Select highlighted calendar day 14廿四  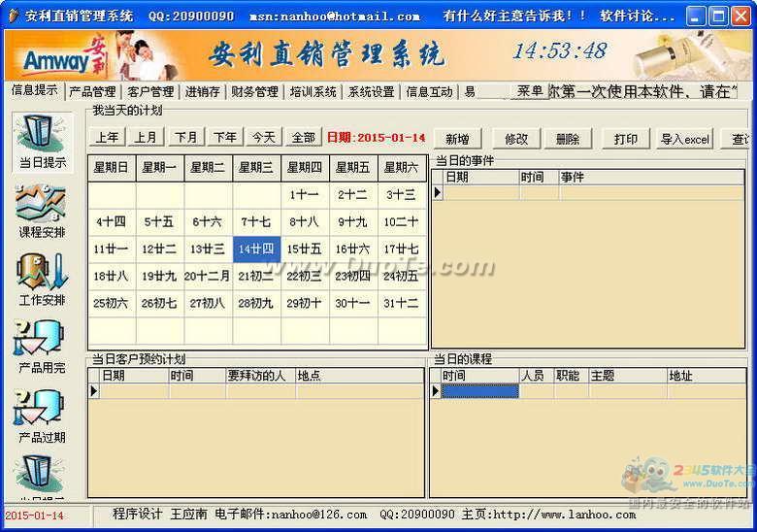(x=256, y=249)
